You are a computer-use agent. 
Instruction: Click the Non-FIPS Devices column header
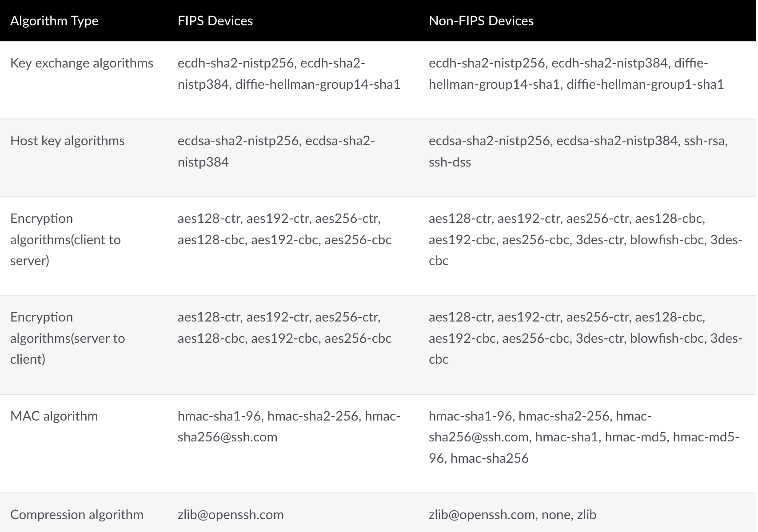click(481, 21)
